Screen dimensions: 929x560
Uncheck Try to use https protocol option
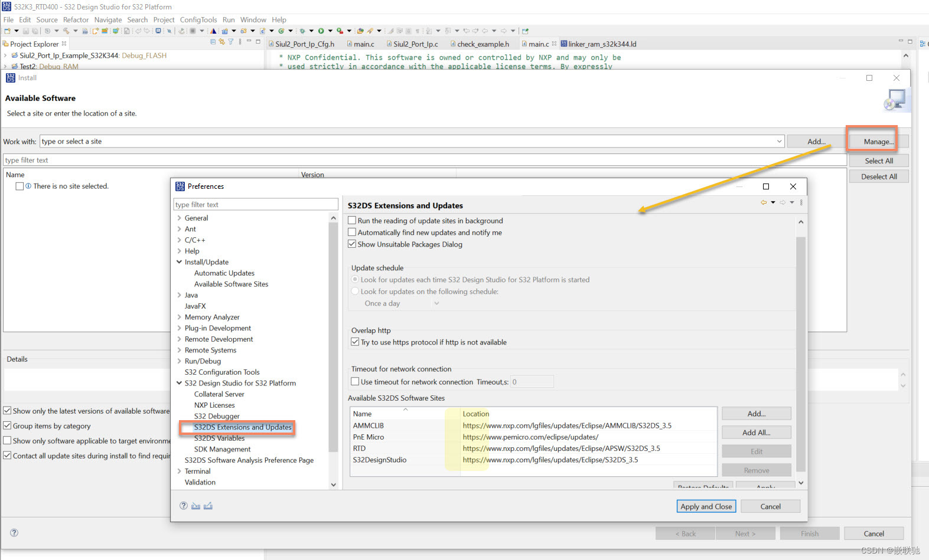tap(355, 342)
